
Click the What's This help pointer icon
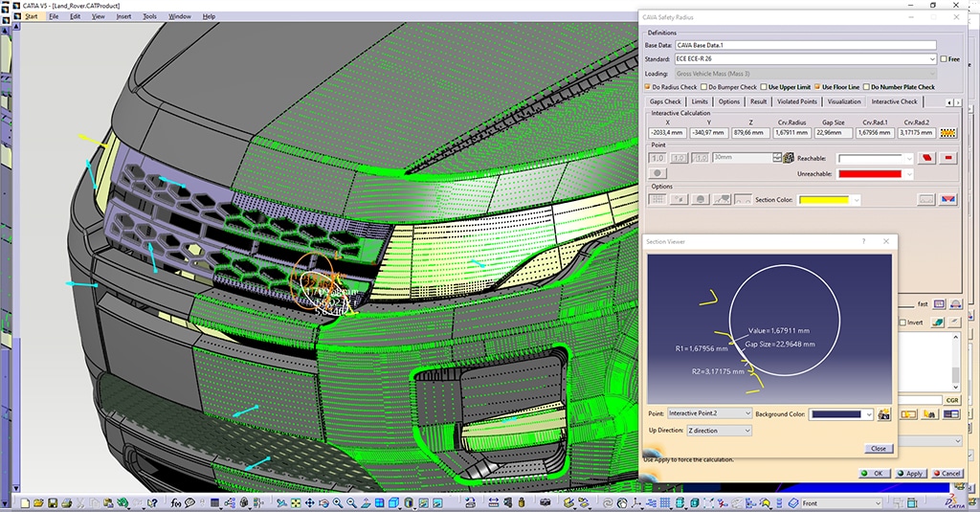[152, 503]
